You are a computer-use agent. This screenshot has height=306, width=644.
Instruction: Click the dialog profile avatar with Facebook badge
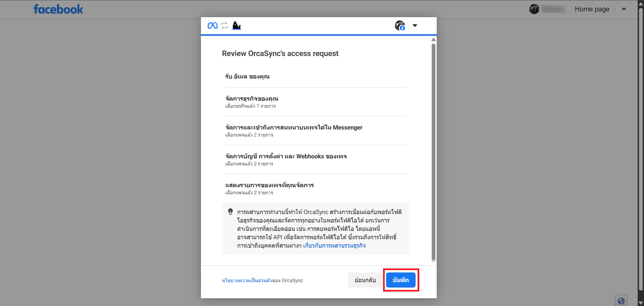tap(400, 25)
